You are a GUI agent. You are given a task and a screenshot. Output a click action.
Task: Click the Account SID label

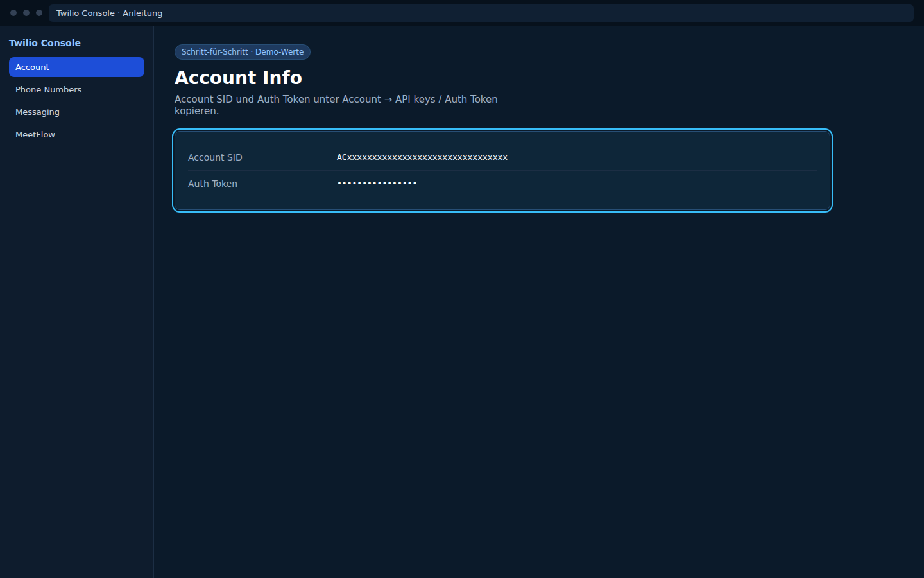point(215,157)
